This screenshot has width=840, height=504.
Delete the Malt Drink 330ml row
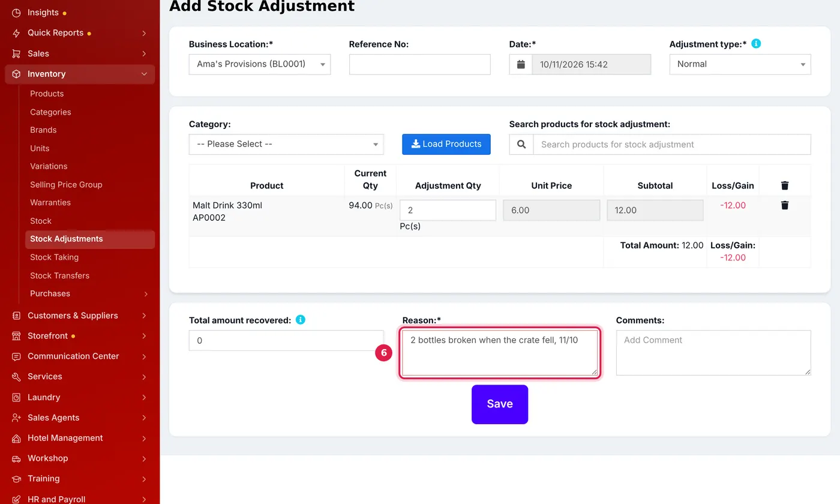tap(785, 205)
